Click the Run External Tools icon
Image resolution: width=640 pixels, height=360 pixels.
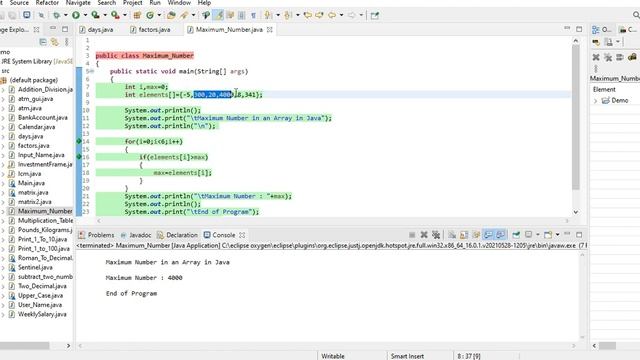point(115,15)
